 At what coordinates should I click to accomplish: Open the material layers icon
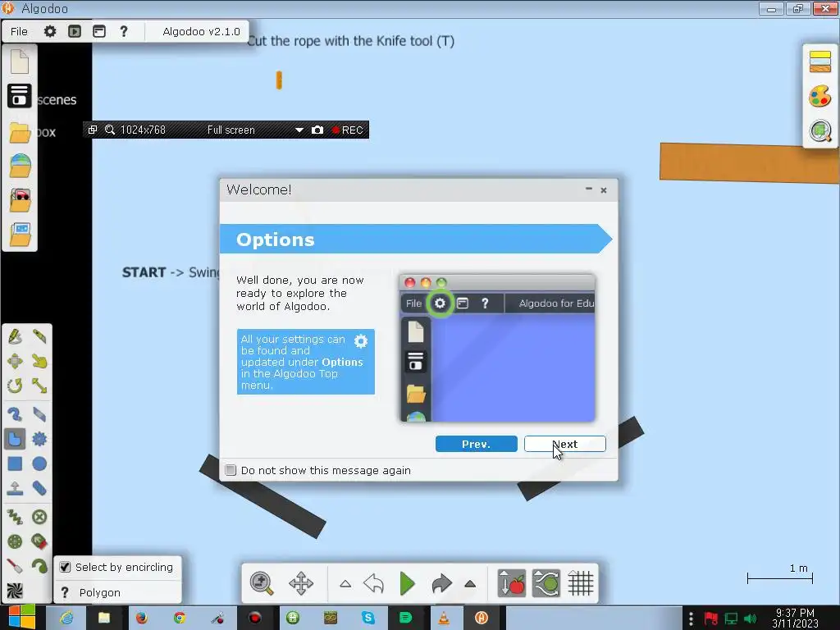[820, 61]
